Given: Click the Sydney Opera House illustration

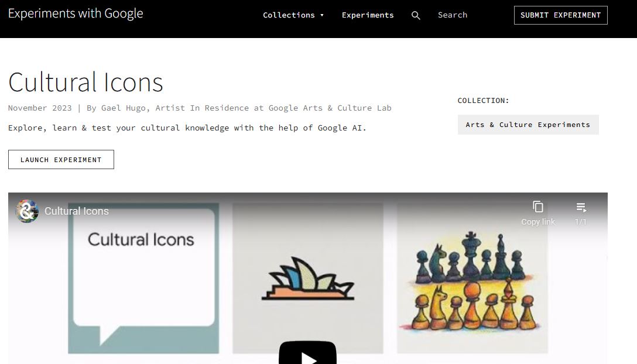Looking at the screenshot, I should pyautogui.click(x=307, y=279).
